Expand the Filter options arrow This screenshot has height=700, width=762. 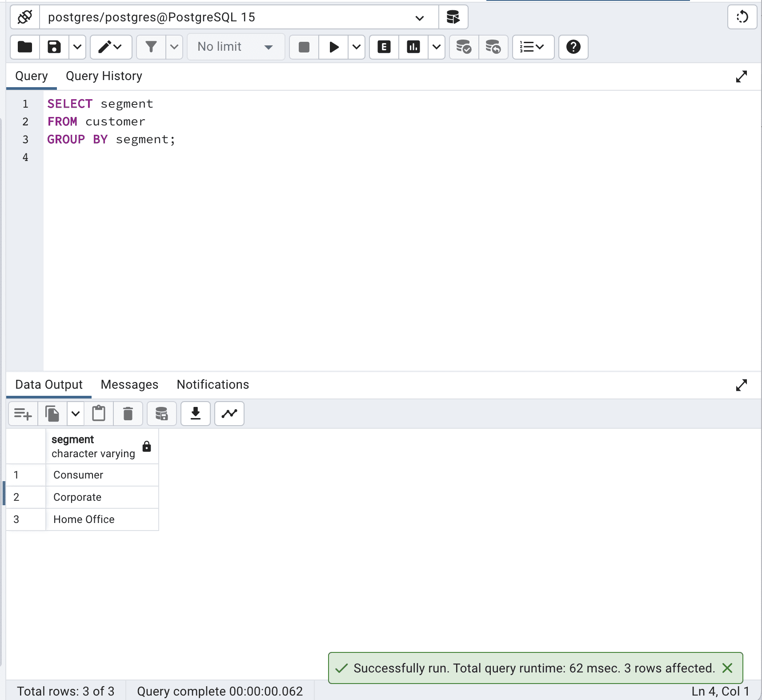tap(174, 47)
